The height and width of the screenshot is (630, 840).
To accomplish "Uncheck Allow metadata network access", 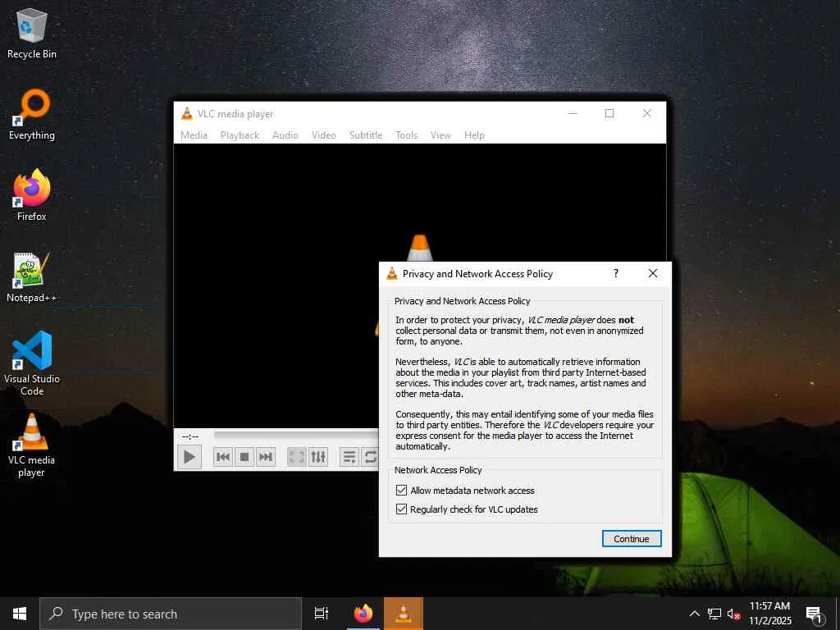I will [x=401, y=491].
